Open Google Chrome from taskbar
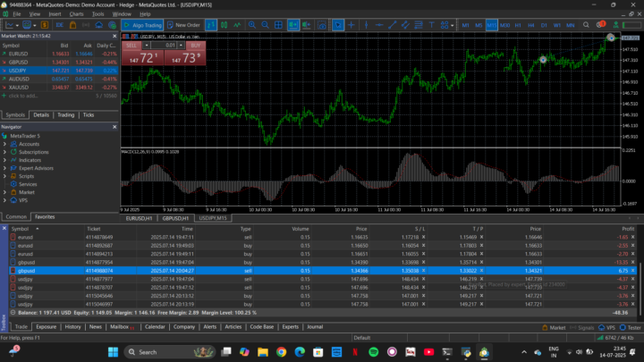This screenshot has height=362, width=644. pyautogui.click(x=282, y=352)
